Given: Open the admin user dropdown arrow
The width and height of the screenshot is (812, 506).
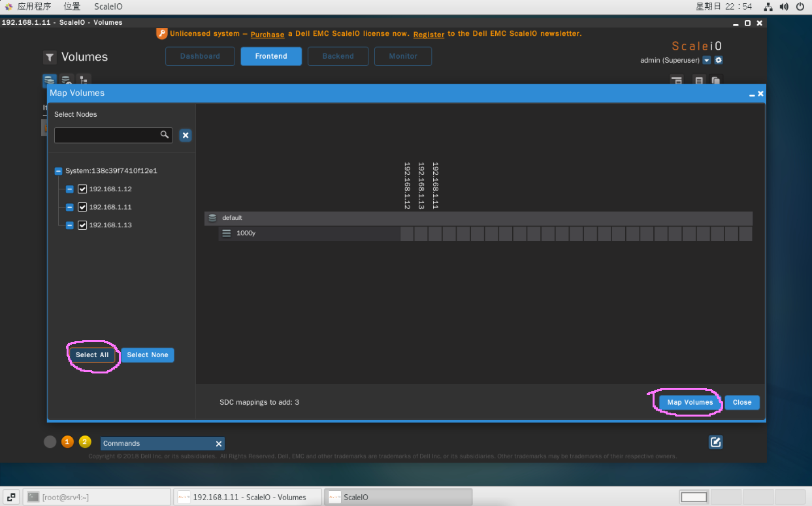Looking at the screenshot, I should [x=706, y=60].
